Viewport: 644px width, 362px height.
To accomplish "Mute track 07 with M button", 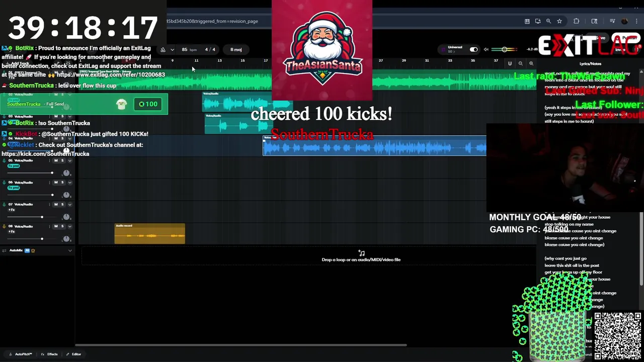I will [x=56, y=205].
